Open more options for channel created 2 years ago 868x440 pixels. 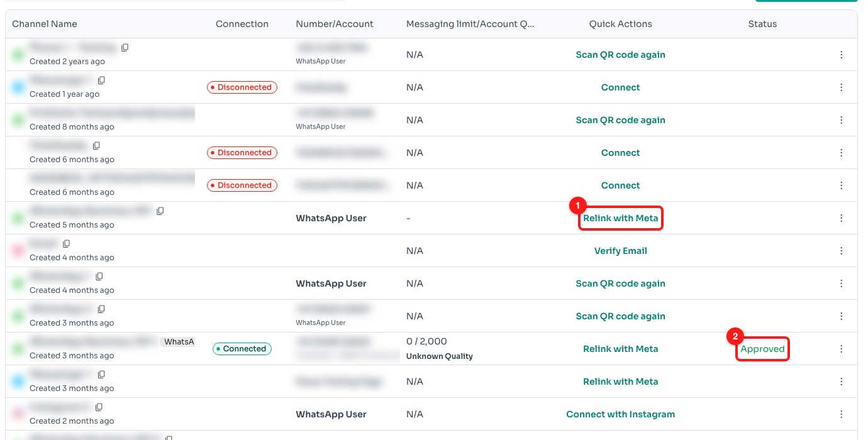842,55
